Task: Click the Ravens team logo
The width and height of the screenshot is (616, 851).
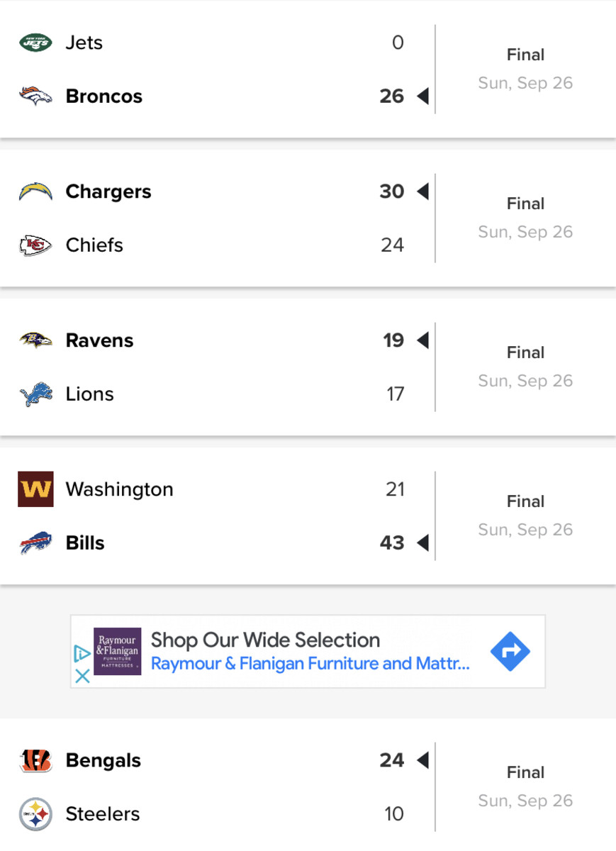Action: 35,340
